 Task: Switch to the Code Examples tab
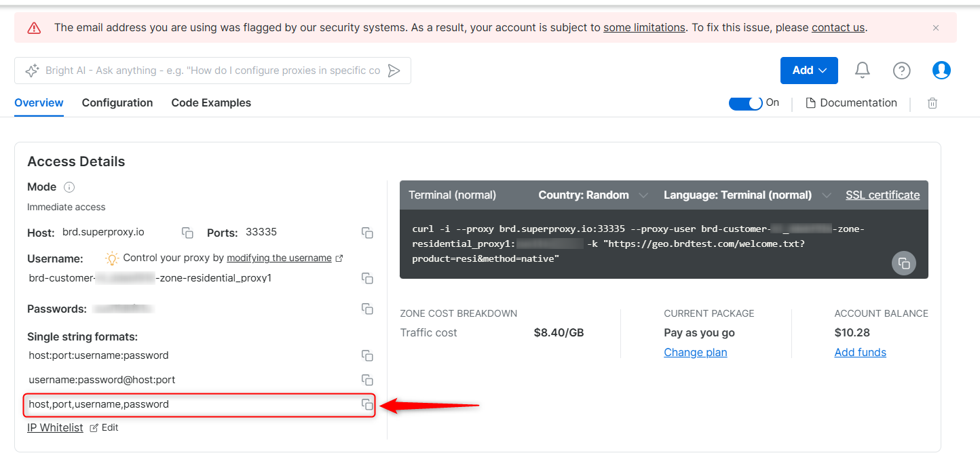tap(211, 103)
